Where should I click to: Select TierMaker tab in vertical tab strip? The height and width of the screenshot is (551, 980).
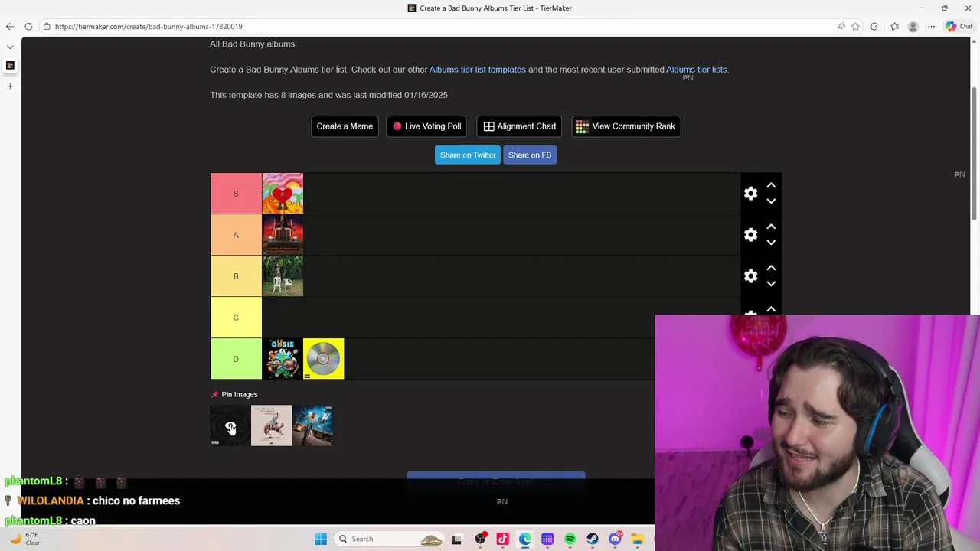point(10,66)
